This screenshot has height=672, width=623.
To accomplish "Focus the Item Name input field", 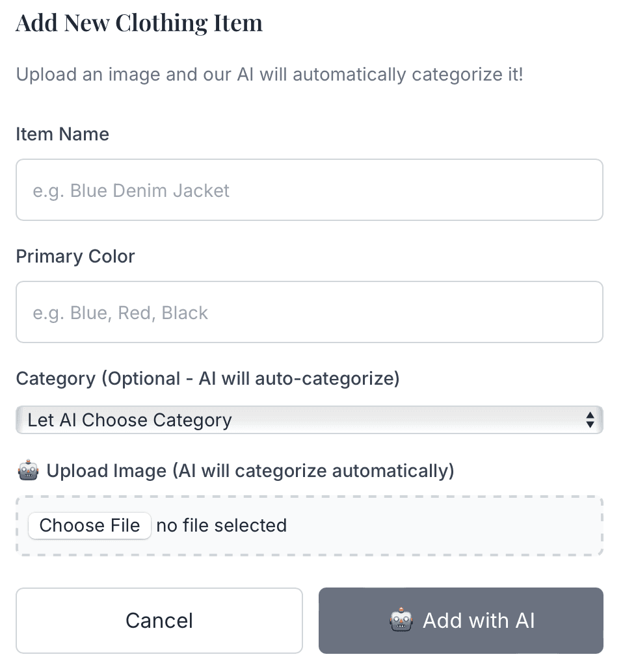I will [x=309, y=190].
